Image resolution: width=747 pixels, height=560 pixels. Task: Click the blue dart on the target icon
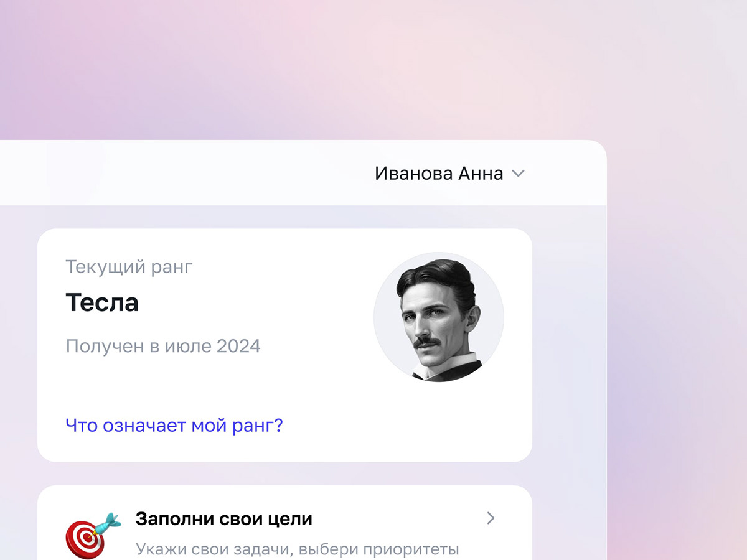107,522
